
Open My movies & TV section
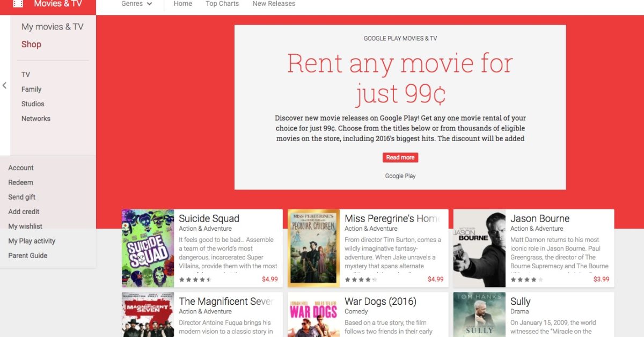(x=52, y=27)
